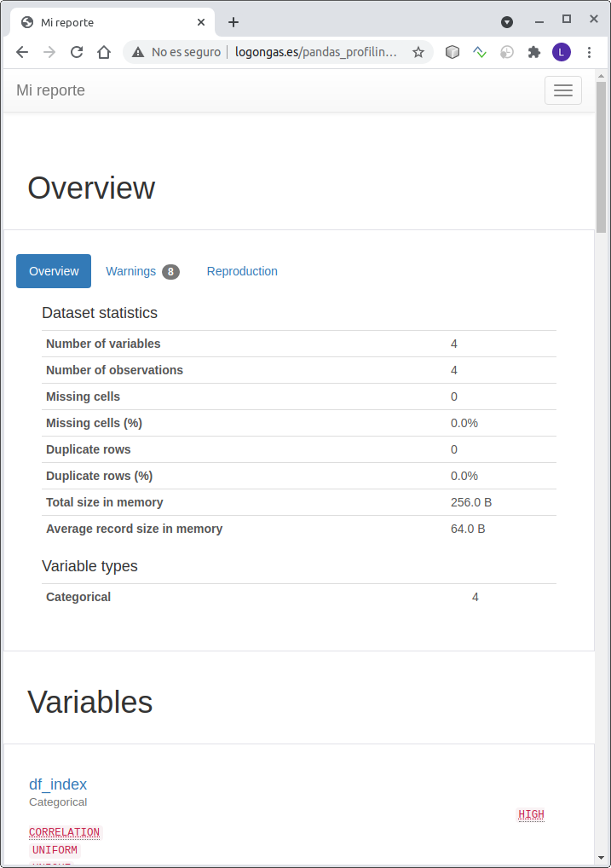Click the Mi reporte brand link
The height and width of the screenshot is (868, 611).
(51, 90)
